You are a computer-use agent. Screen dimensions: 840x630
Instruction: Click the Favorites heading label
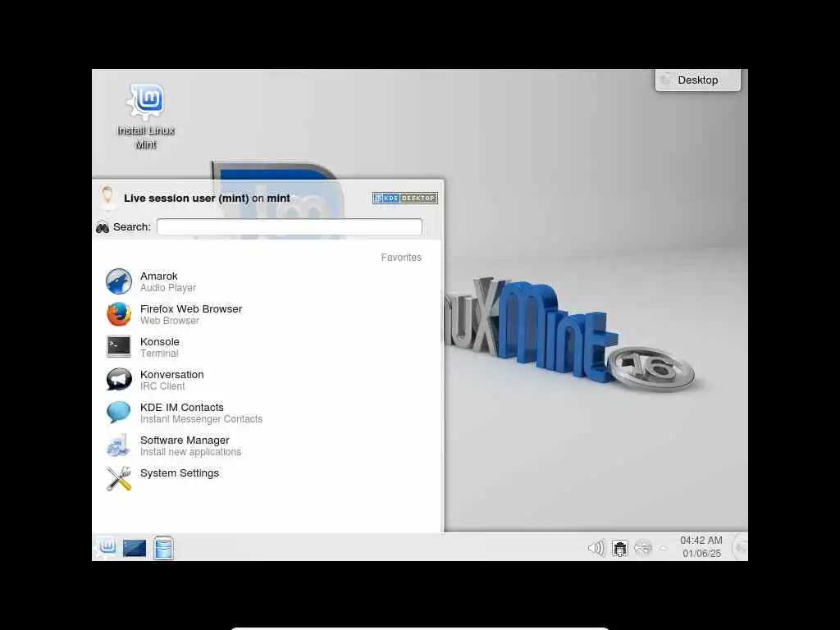coord(401,258)
